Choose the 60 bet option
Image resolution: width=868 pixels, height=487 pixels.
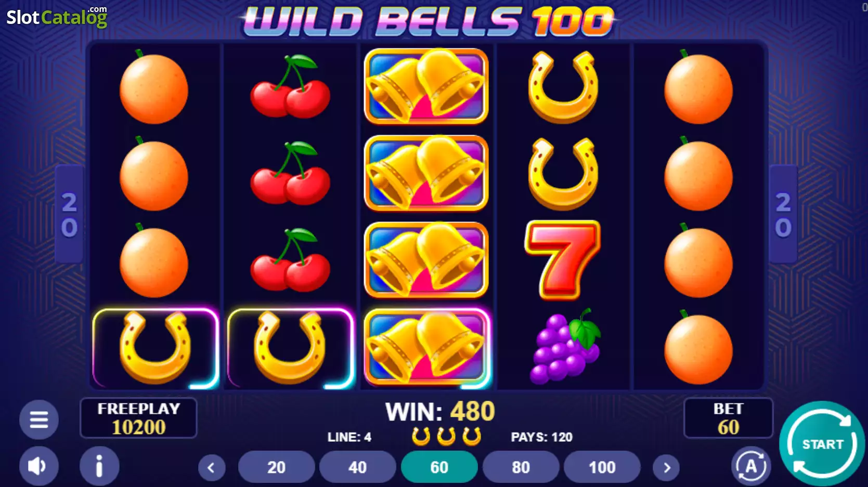439,467
